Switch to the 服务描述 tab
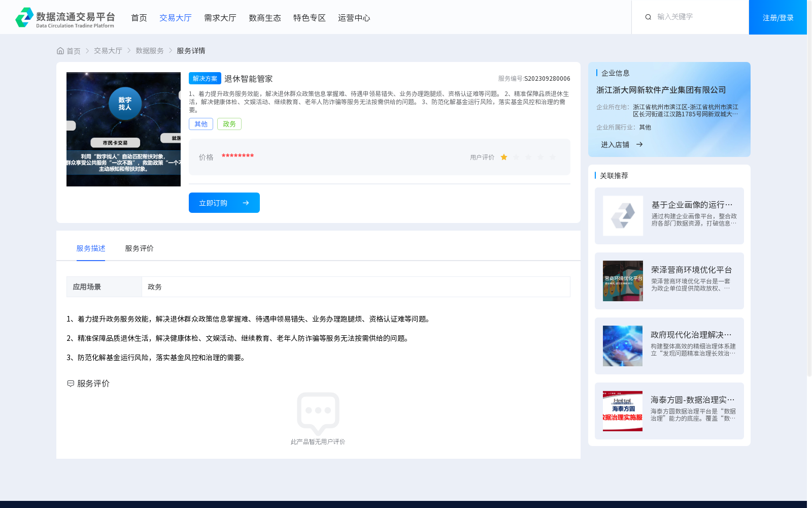Viewport: 812px width, 508px height. click(x=91, y=248)
